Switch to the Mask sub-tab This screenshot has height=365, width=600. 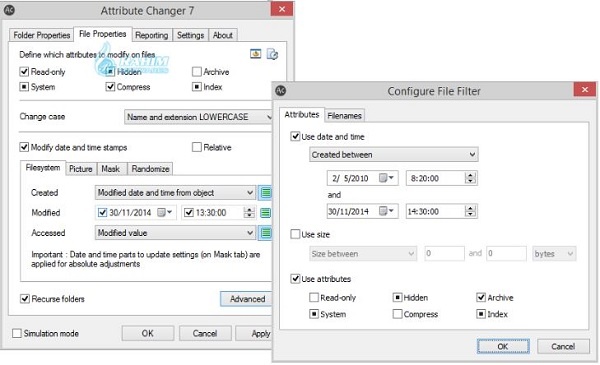(111, 169)
